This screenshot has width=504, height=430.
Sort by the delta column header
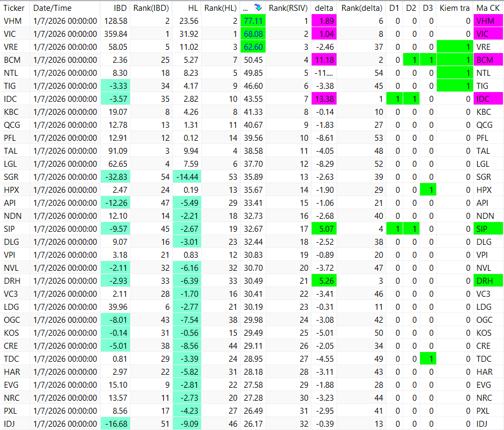tap(324, 8)
